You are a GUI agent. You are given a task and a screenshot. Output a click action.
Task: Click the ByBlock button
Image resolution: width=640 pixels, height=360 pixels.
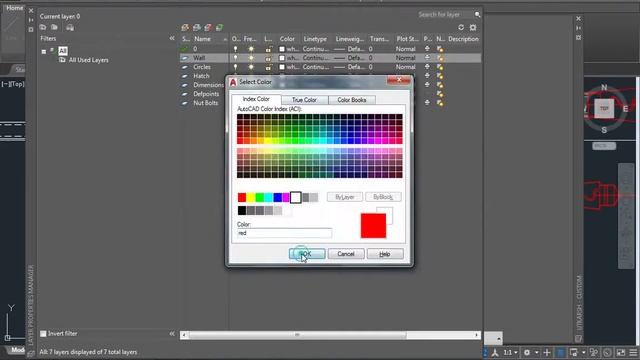click(383, 197)
